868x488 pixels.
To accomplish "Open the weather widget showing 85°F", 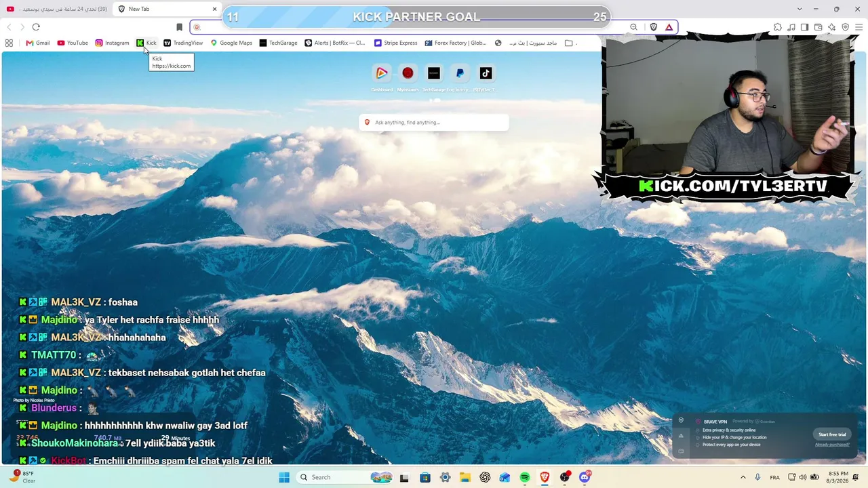I will (22, 477).
